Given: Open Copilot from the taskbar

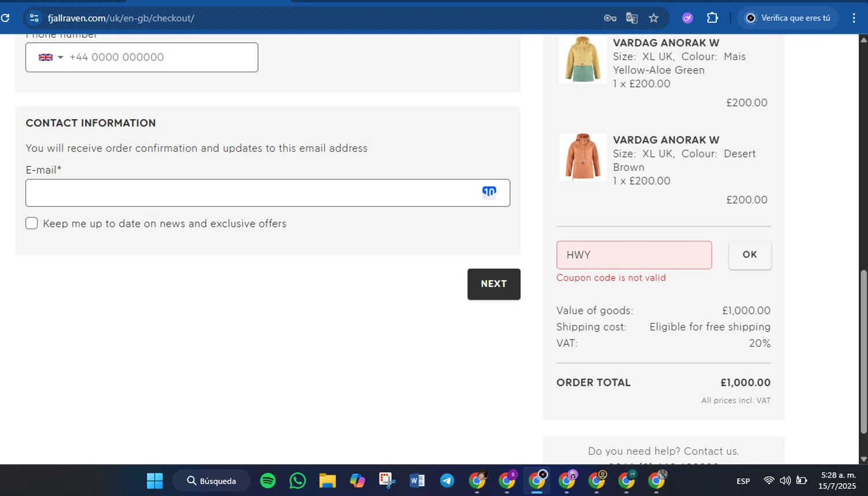Looking at the screenshot, I should 358,480.
